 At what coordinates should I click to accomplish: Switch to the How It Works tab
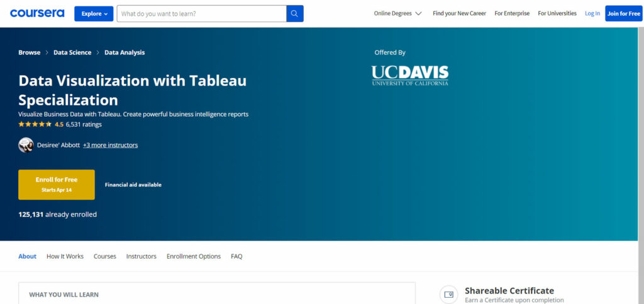65,256
